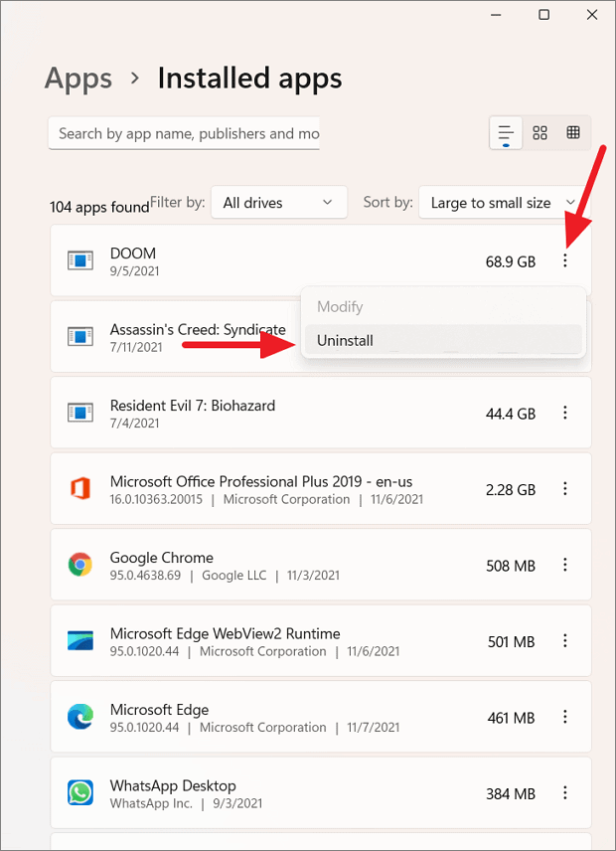This screenshot has width=616, height=851.
Task: Focus the app name search box
Action: click(x=184, y=133)
